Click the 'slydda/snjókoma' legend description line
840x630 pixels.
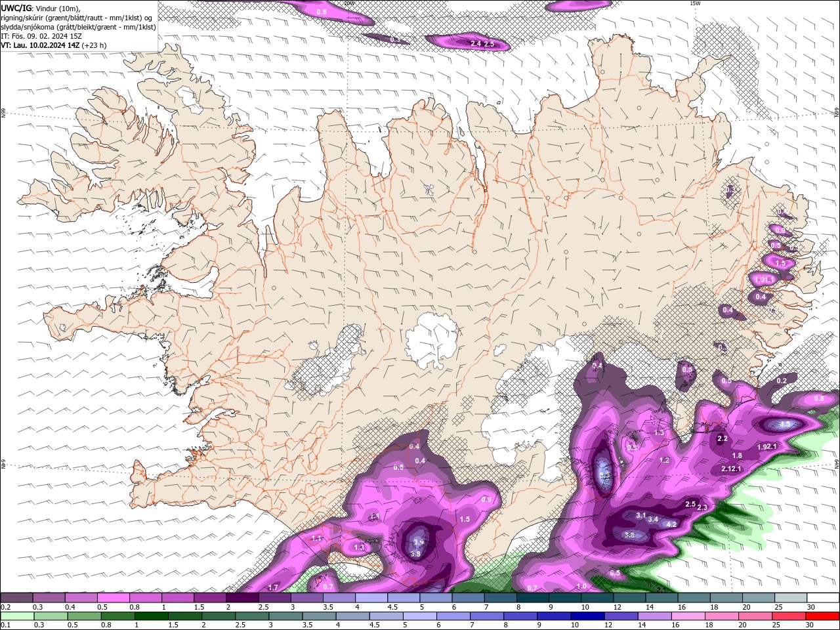click(x=79, y=27)
